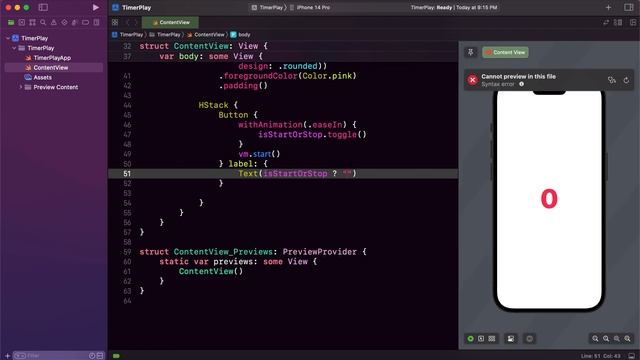
Task: Open the Project navigator folder icon
Action: [11, 22]
